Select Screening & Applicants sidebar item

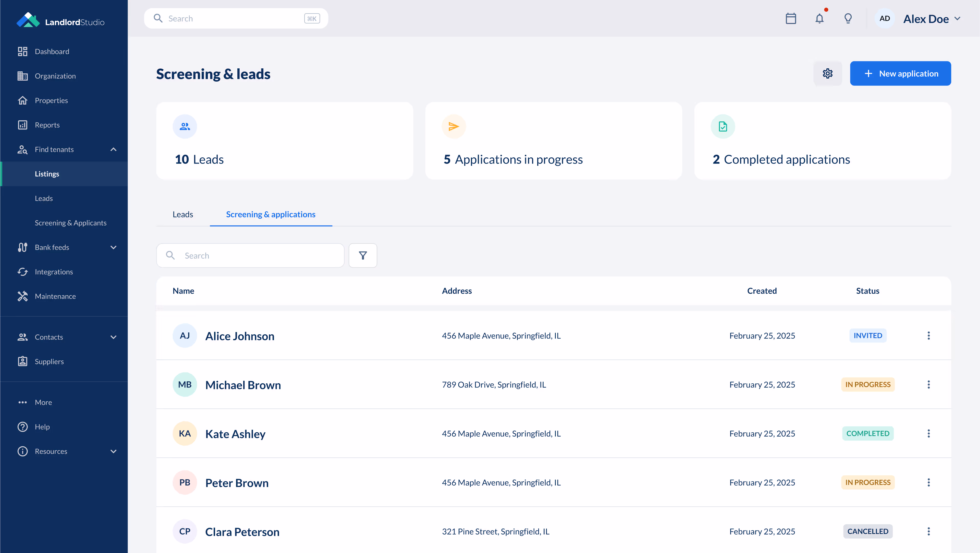click(x=70, y=223)
